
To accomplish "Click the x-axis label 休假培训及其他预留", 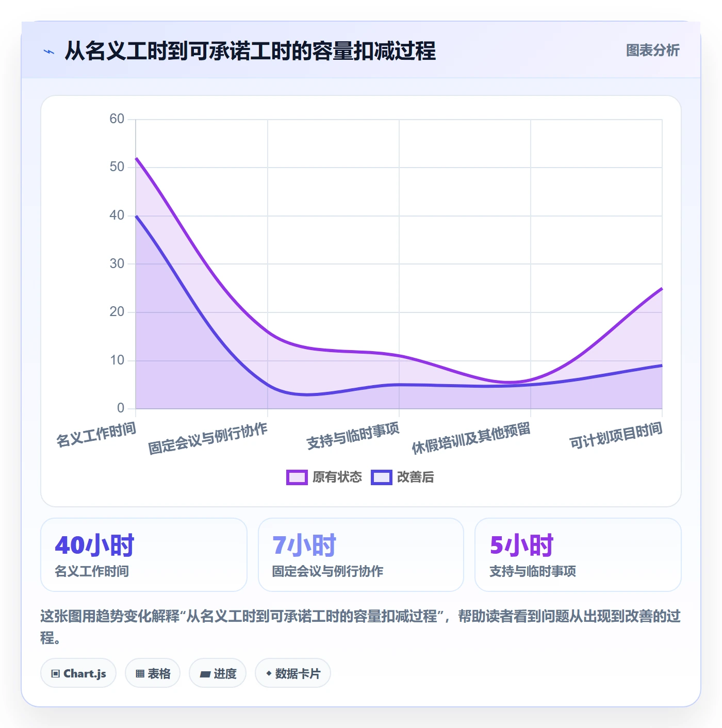I will 471,438.
